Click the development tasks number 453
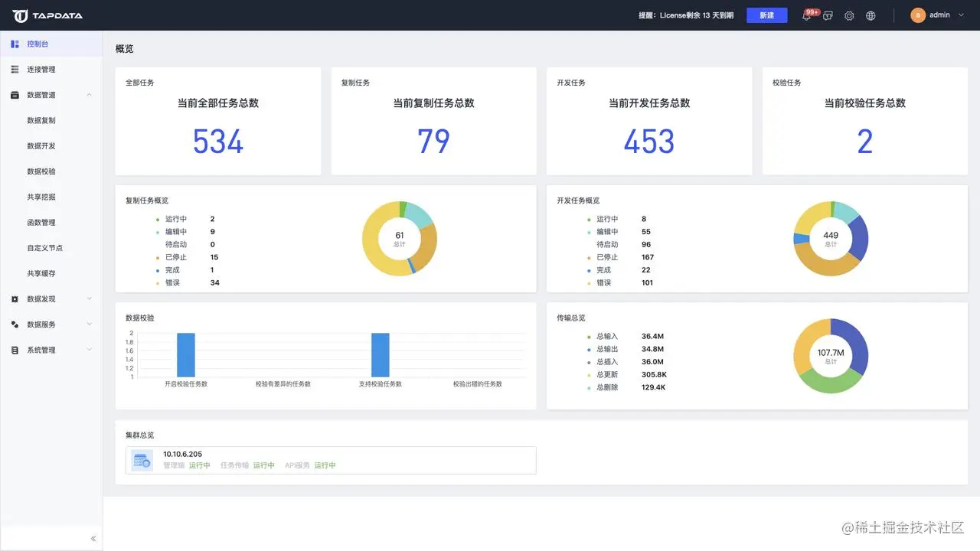The image size is (980, 551). (649, 142)
